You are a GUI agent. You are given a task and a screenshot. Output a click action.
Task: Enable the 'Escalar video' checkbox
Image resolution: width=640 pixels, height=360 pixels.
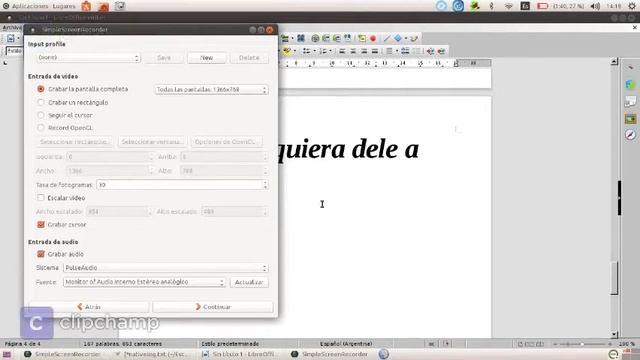point(41,198)
